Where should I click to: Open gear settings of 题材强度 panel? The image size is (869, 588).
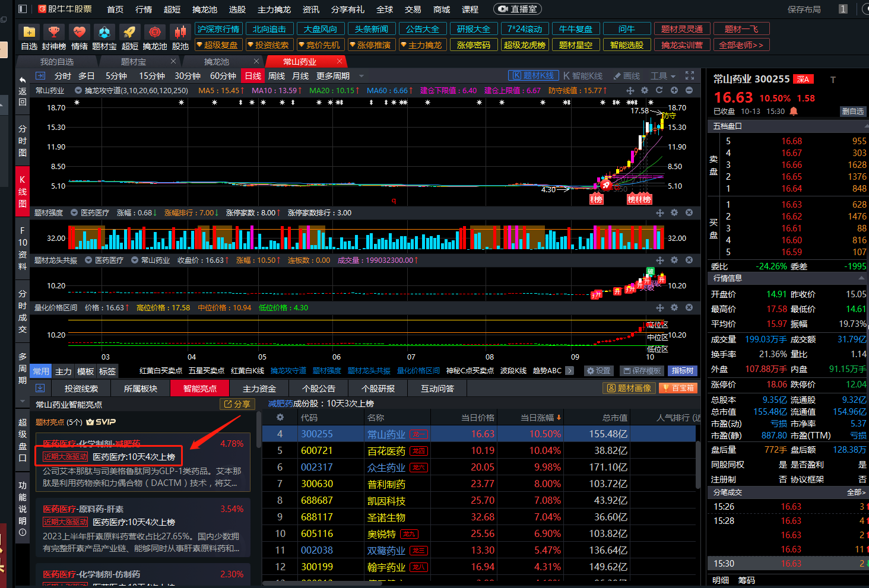coord(674,212)
